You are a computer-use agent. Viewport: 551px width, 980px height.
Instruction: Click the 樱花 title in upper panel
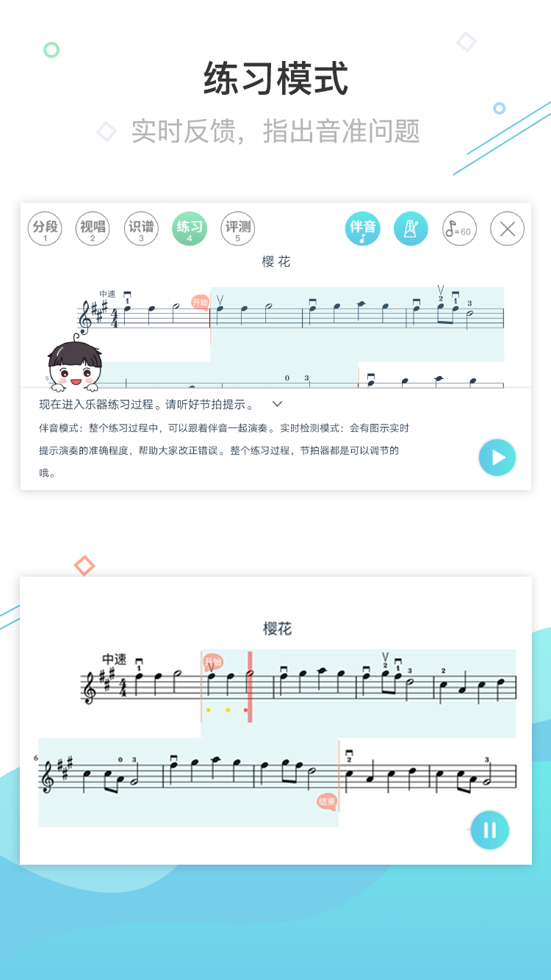pyautogui.click(x=276, y=262)
